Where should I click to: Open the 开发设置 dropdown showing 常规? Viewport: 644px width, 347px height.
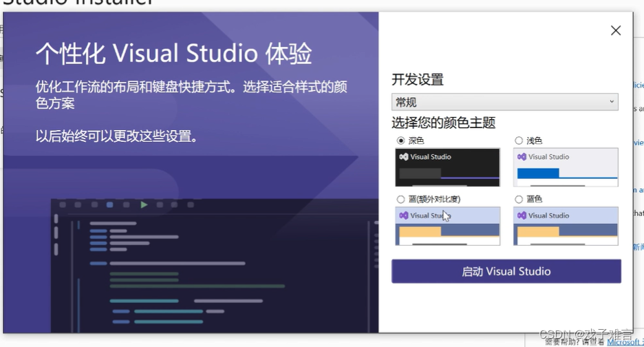(505, 102)
